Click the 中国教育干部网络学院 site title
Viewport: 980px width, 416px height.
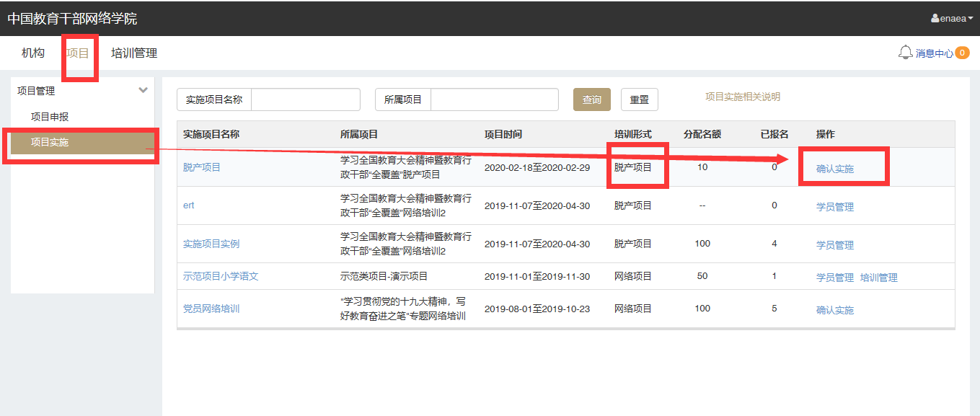[x=72, y=19]
